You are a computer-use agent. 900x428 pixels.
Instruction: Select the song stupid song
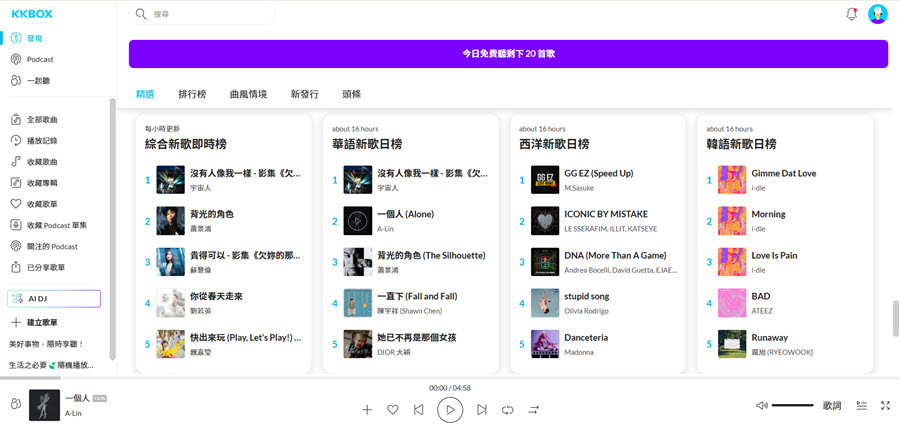point(586,297)
